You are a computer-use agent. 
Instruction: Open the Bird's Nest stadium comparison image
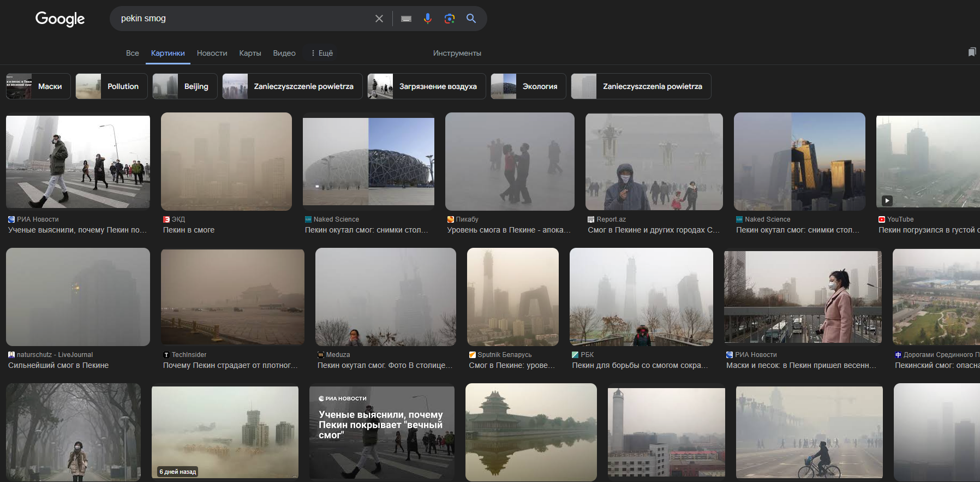[x=368, y=162]
